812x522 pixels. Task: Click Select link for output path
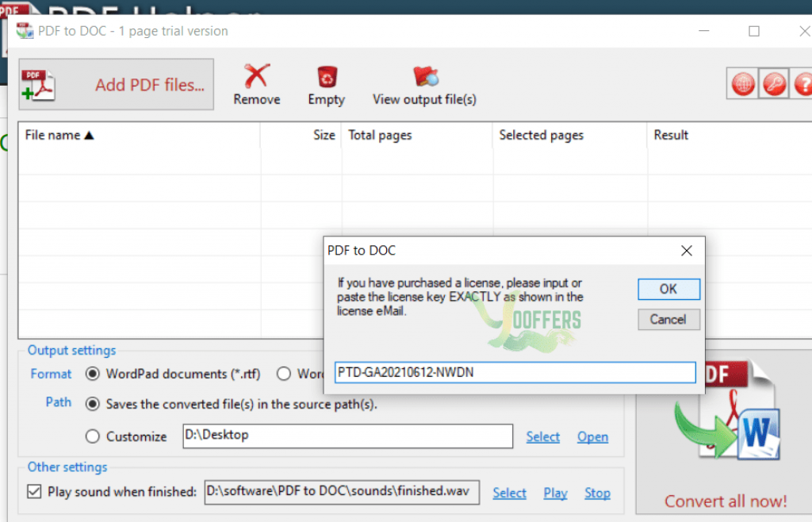542,437
